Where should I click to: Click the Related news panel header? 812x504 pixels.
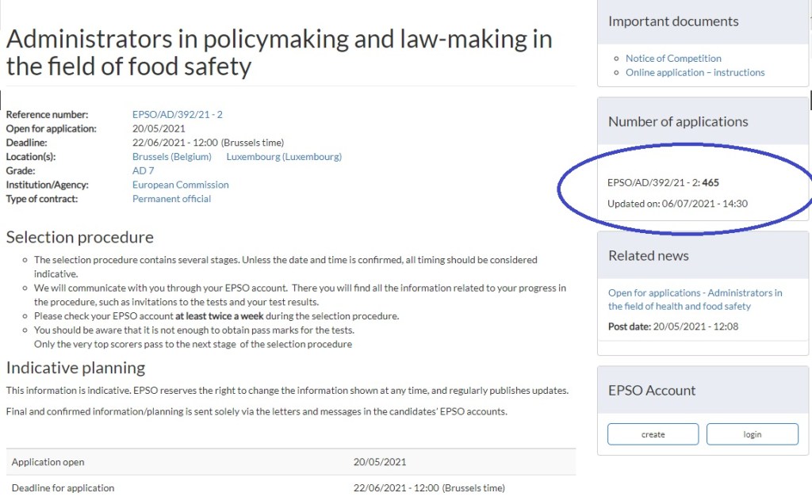(649, 256)
